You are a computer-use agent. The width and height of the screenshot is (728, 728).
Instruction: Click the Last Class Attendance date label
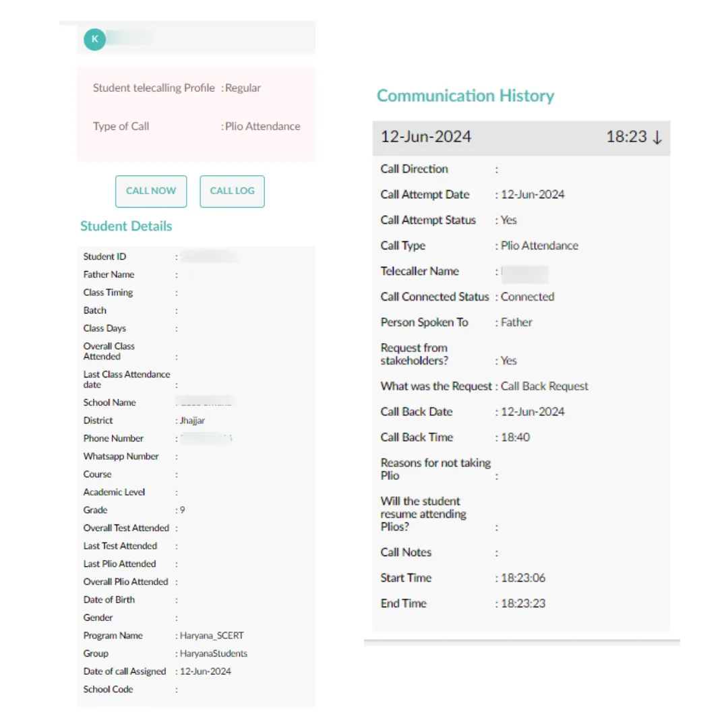(x=127, y=380)
